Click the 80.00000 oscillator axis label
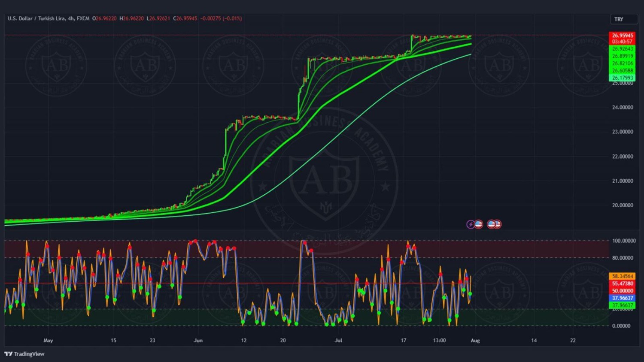 coord(623,258)
